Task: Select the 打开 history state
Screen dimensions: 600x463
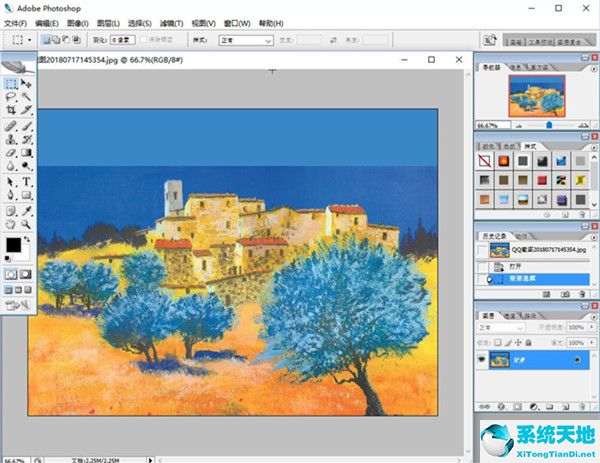Action: point(540,267)
